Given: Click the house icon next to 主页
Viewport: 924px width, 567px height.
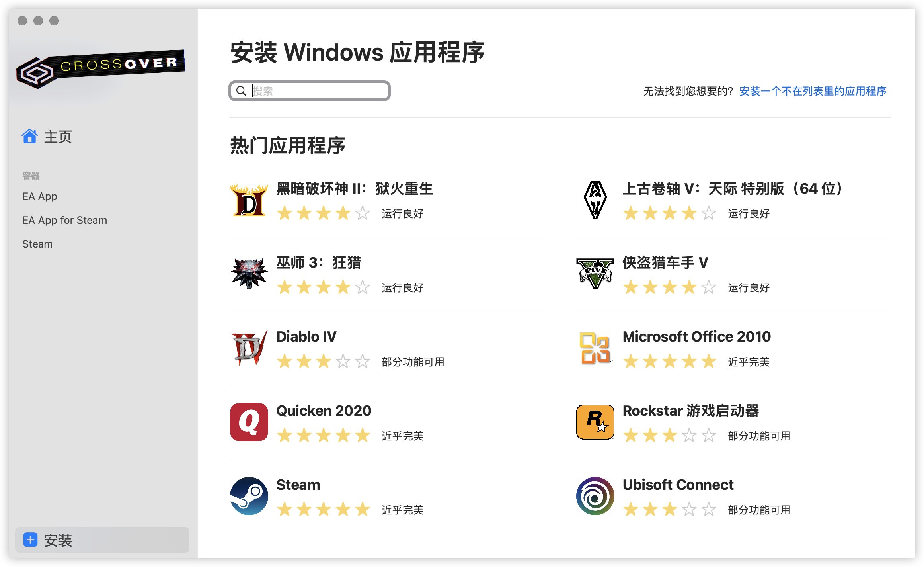Looking at the screenshot, I should tap(31, 137).
